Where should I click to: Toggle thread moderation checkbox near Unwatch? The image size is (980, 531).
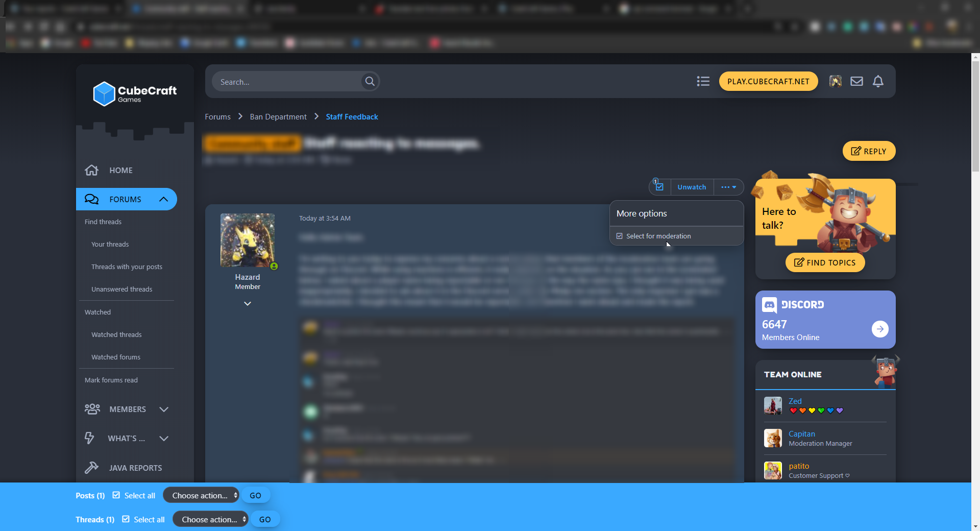[x=659, y=187]
